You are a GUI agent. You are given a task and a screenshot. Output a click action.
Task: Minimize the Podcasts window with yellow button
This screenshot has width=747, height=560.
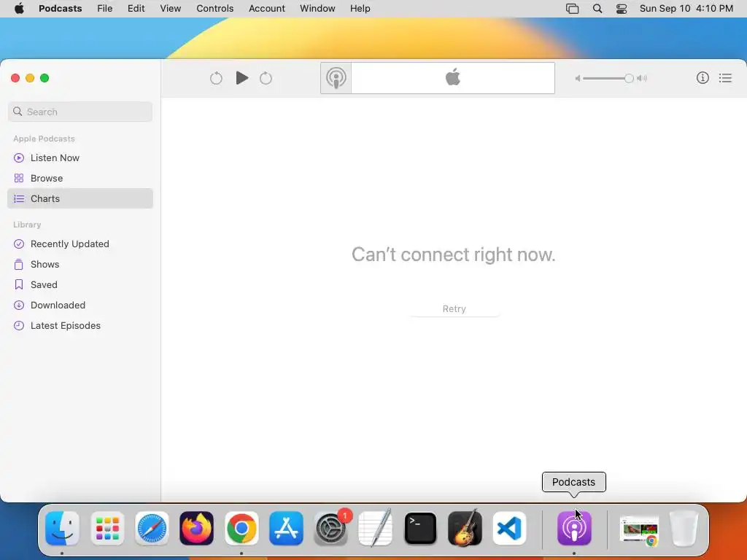30,78
